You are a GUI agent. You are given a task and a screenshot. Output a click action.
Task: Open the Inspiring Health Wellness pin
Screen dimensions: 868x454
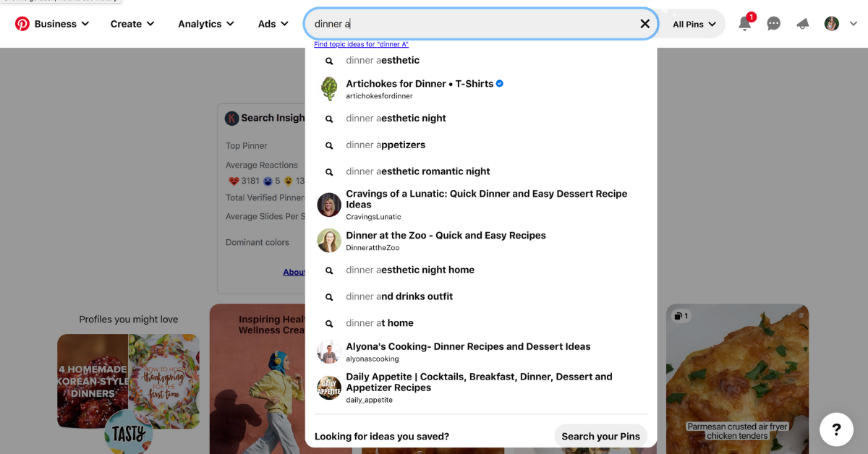(258, 379)
